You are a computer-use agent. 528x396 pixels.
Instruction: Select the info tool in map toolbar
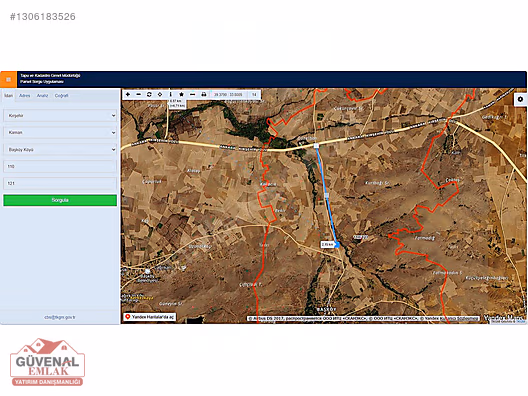pyautogui.click(x=170, y=95)
